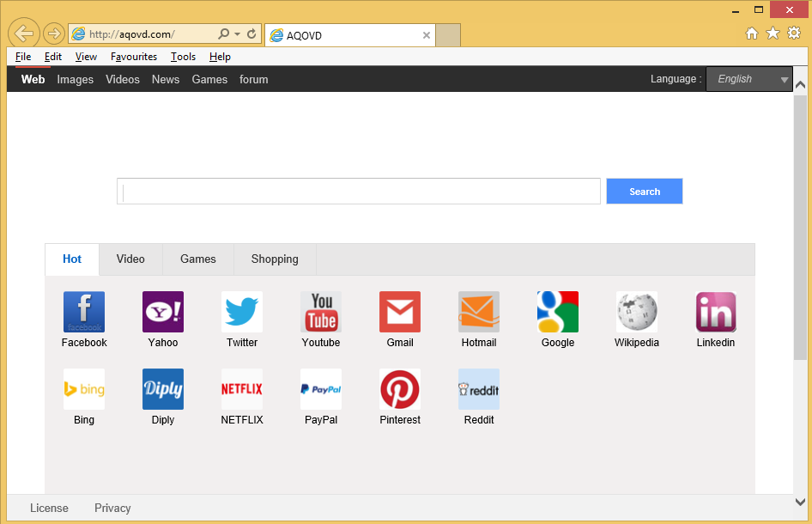Image resolution: width=812 pixels, height=524 pixels.
Task: Open the Linkedin shortcut icon
Action: (x=716, y=312)
